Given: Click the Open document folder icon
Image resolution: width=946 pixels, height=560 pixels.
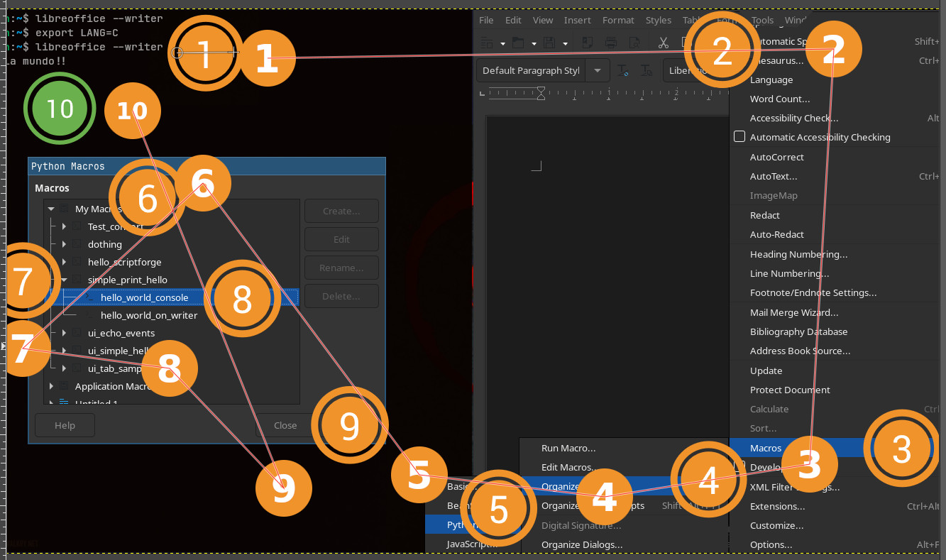Looking at the screenshot, I should pyautogui.click(x=518, y=43).
